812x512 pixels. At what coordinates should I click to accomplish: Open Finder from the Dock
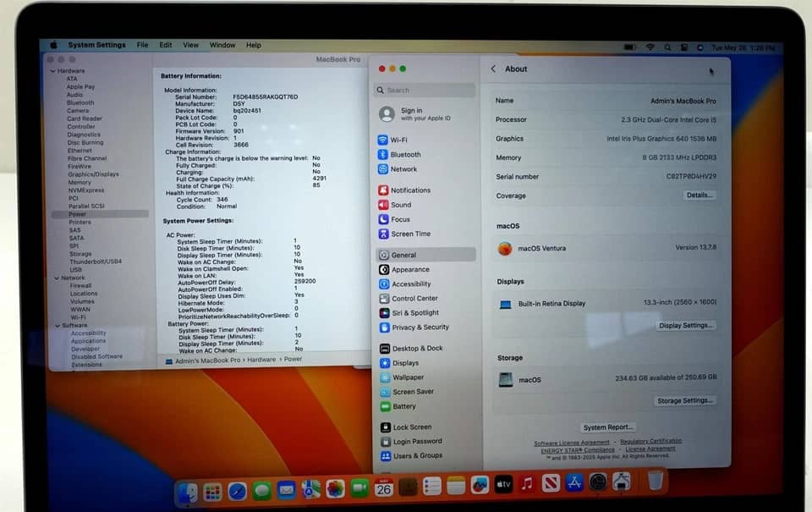pyautogui.click(x=188, y=492)
